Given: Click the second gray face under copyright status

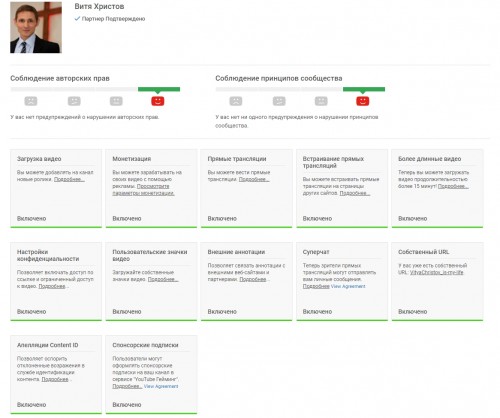Looking at the screenshot, I should tap(74, 101).
